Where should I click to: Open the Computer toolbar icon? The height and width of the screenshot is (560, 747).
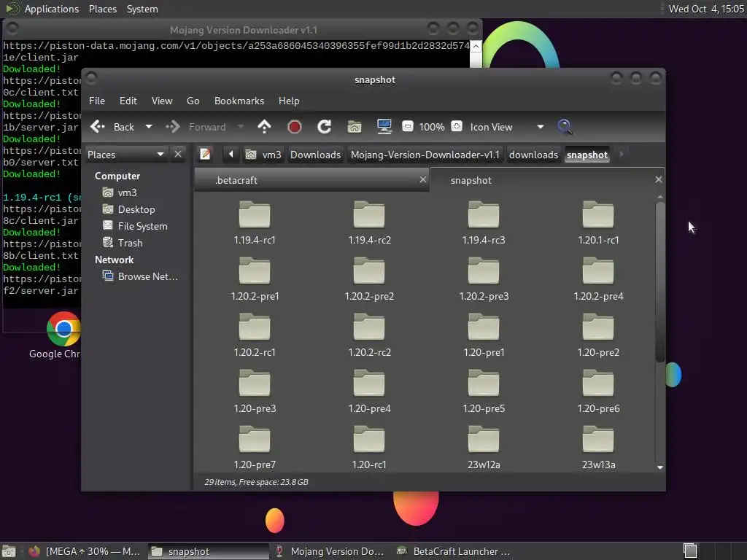384,127
